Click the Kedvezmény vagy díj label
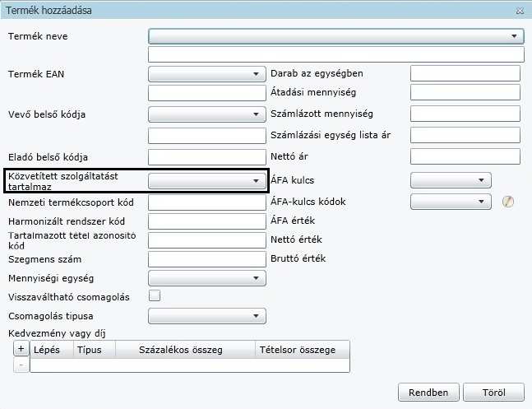 57,333
